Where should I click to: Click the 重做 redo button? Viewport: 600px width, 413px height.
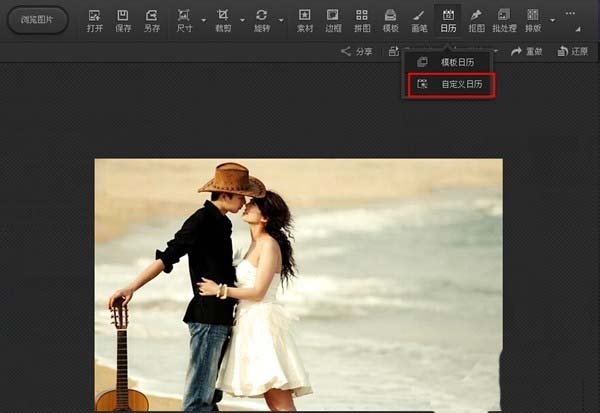click(527, 51)
